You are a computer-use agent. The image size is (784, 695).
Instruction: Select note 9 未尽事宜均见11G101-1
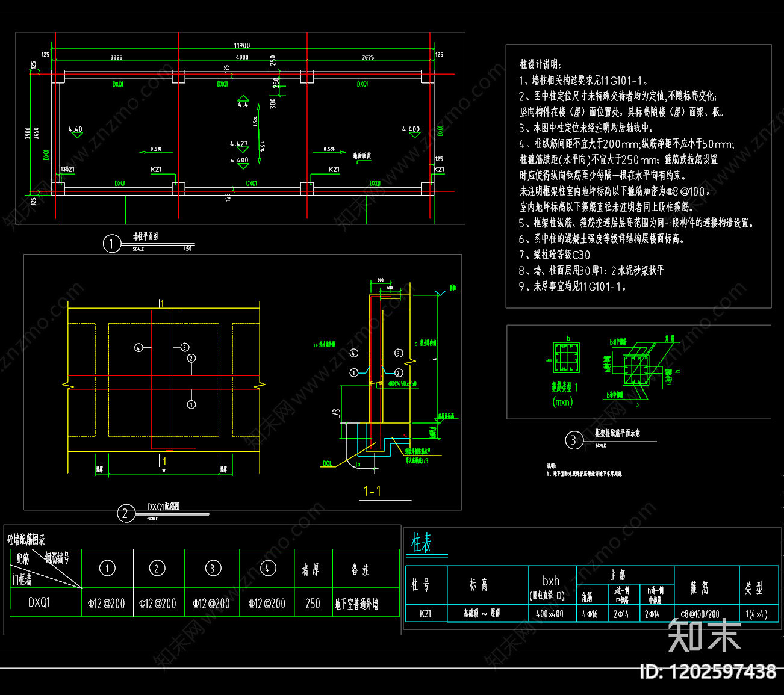tap(574, 286)
